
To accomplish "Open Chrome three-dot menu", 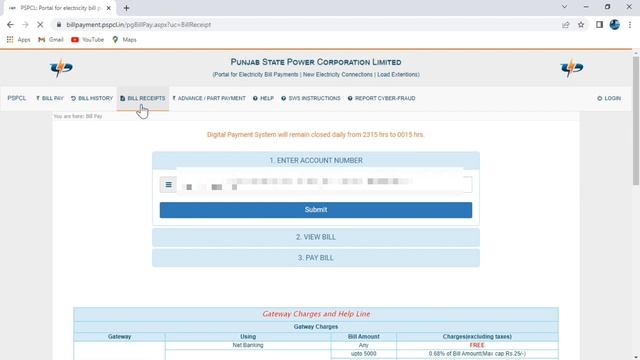I will [x=630, y=25].
